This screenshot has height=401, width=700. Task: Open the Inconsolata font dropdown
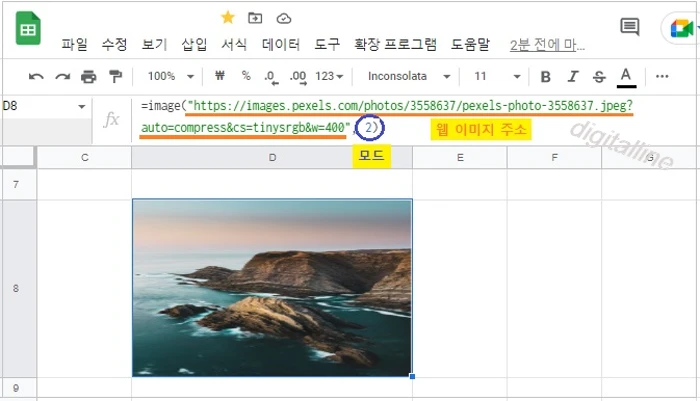408,76
